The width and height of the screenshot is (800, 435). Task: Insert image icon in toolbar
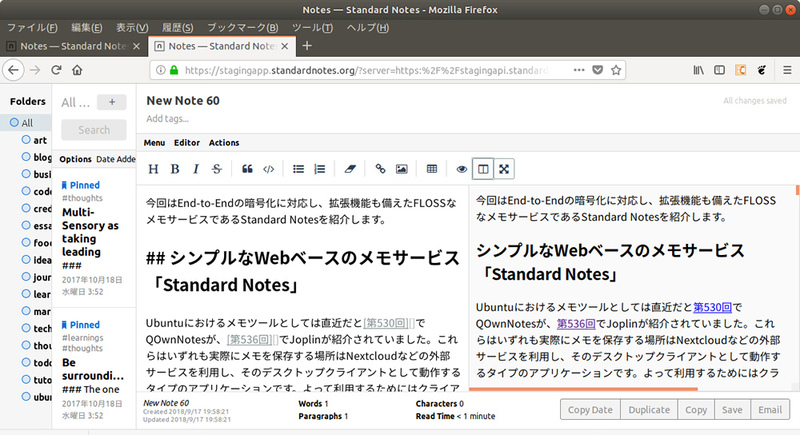[402, 169]
